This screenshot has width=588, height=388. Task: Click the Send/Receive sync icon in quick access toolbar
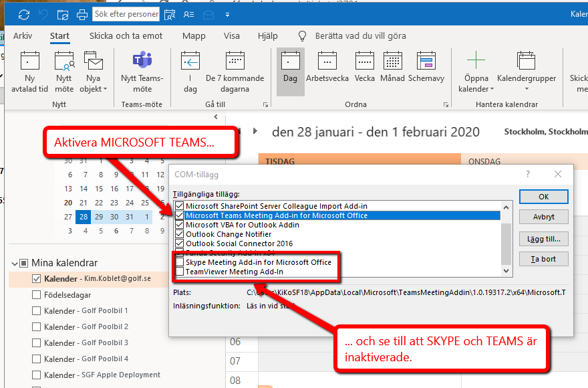coord(24,15)
